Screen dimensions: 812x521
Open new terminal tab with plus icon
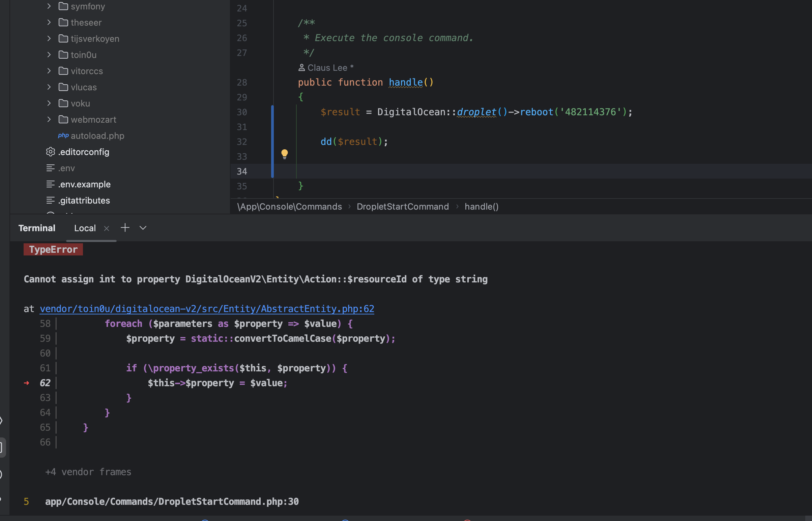(x=125, y=228)
